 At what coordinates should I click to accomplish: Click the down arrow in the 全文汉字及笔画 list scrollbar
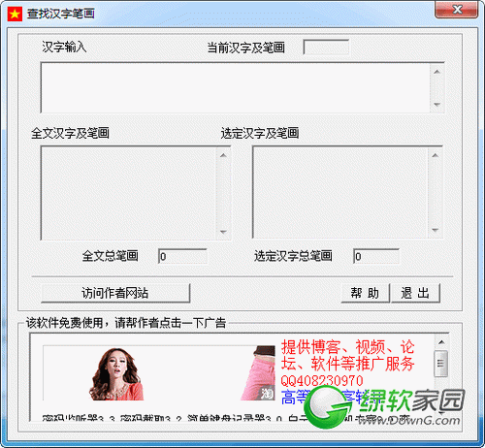[x=223, y=232]
